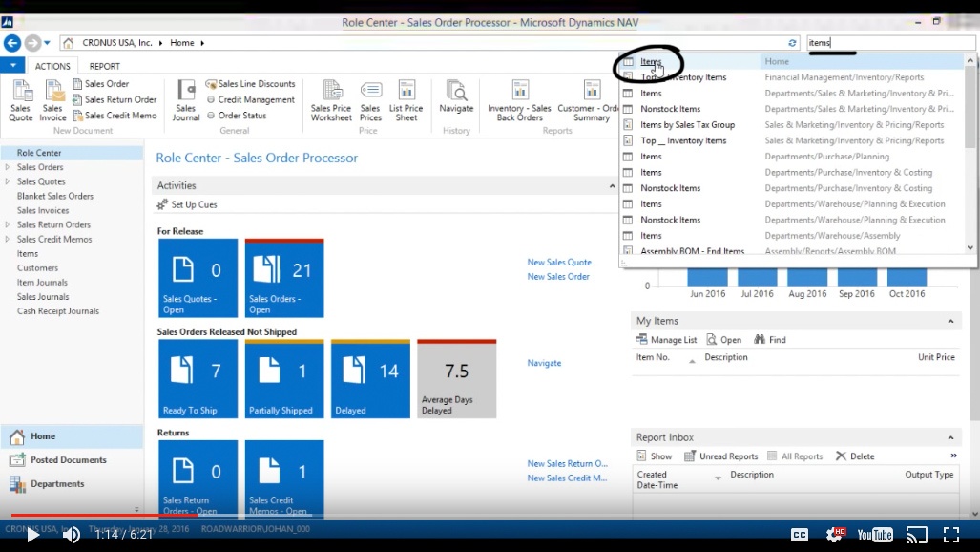The image size is (980, 552).
Task: Click the New Sales Quote link
Action: point(559,263)
